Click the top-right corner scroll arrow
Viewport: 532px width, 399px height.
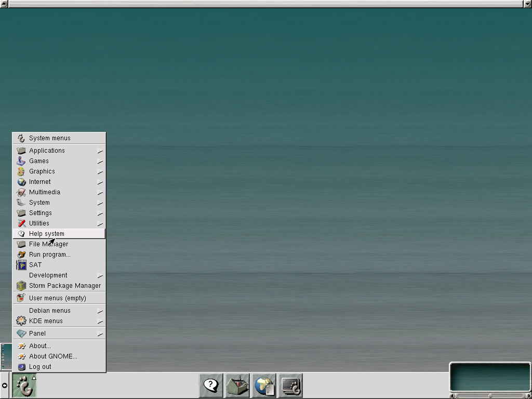click(527, 4)
